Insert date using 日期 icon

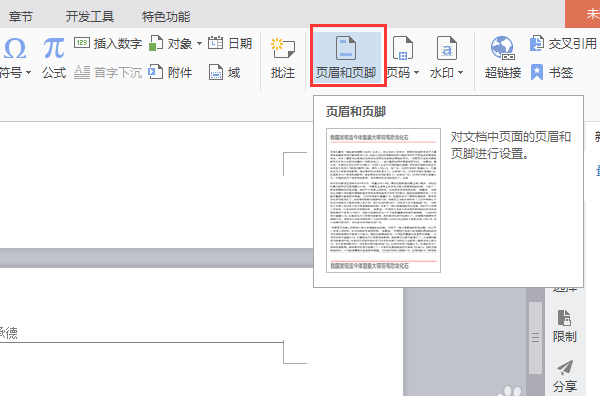(215, 43)
